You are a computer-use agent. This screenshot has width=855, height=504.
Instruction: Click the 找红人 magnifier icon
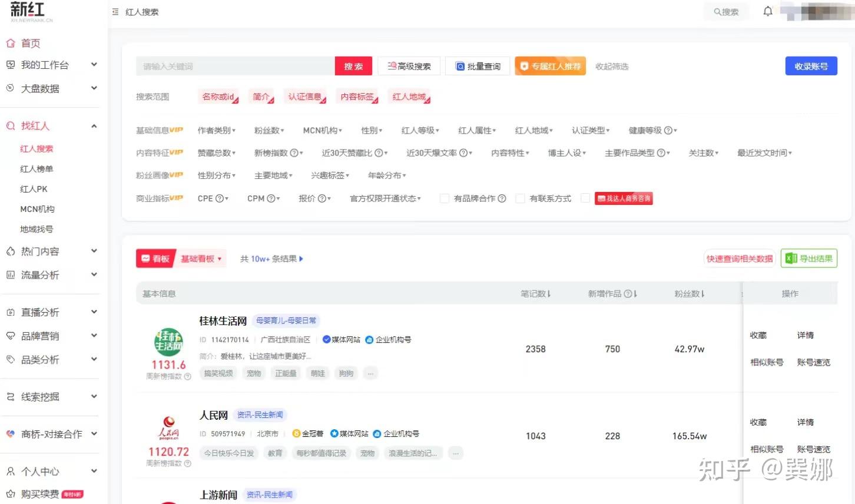click(x=10, y=125)
